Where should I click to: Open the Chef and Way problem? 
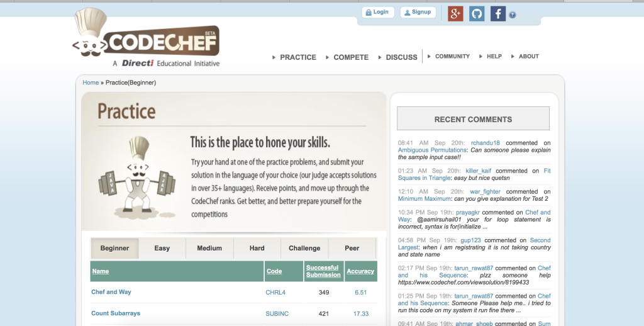pyautogui.click(x=111, y=292)
